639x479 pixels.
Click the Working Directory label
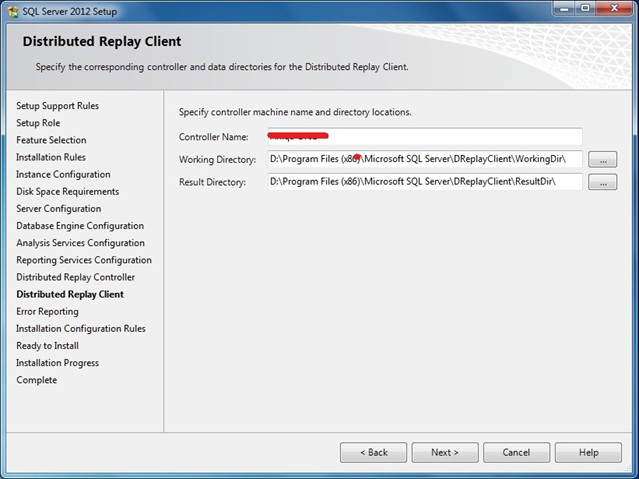click(217, 159)
